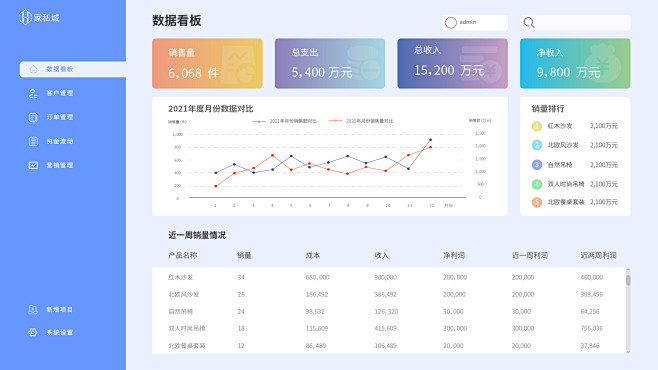Click the month 1 red data point
658x370 pixels.
(x=216, y=186)
